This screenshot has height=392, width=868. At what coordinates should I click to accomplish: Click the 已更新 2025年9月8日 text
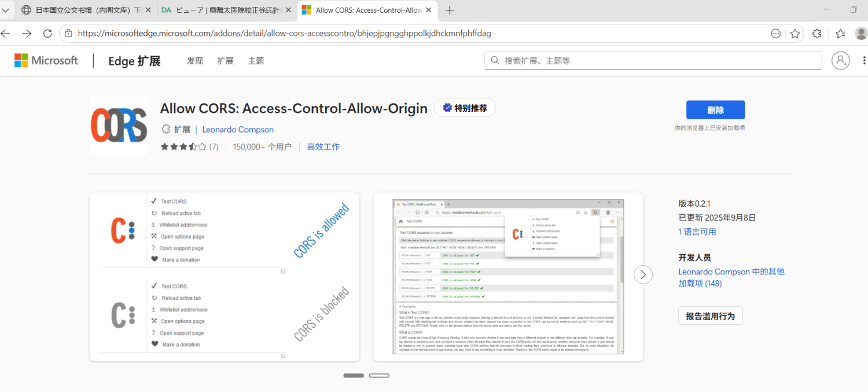coord(717,218)
